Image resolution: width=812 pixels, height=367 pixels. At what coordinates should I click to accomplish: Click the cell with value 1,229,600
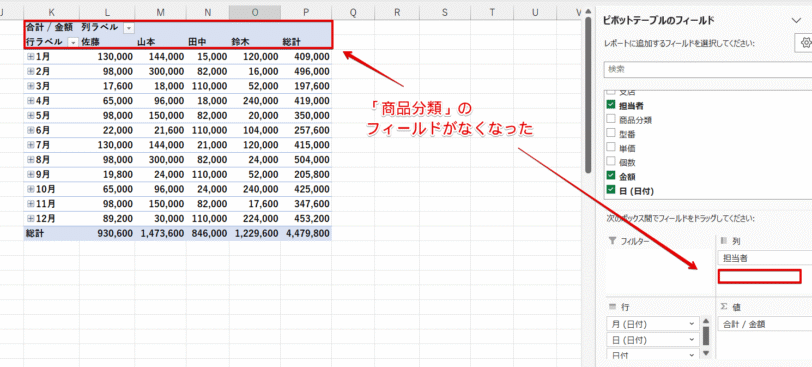[x=254, y=233]
